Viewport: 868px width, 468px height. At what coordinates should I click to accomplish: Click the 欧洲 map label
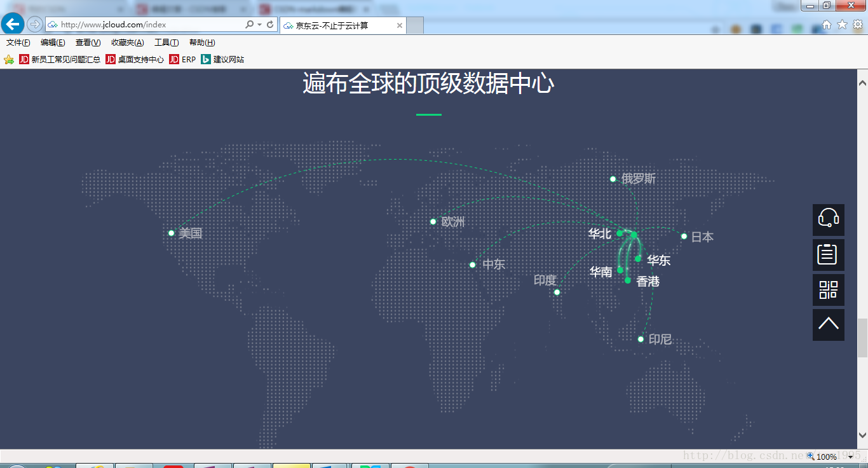[453, 222]
